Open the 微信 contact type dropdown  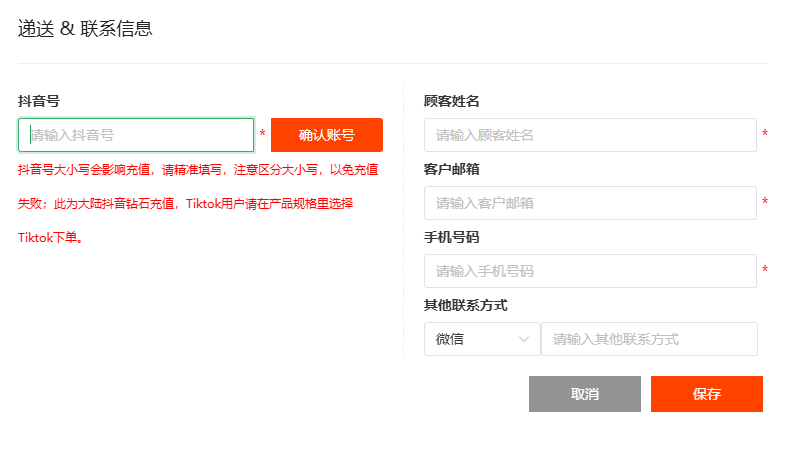tap(482, 339)
